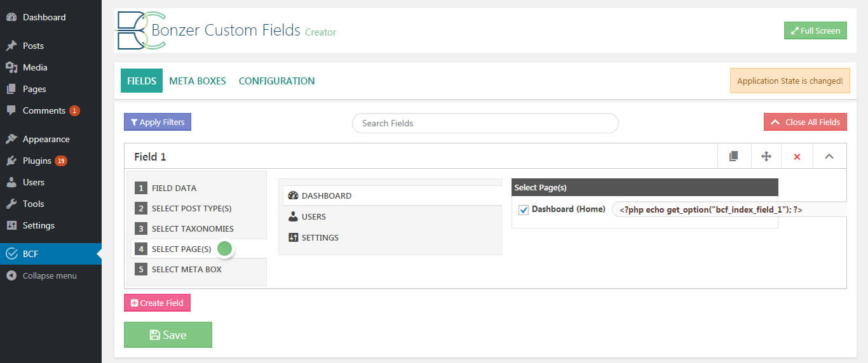Click the get_option PHP code snippet field
868x363 pixels.
click(x=729, y=209)
